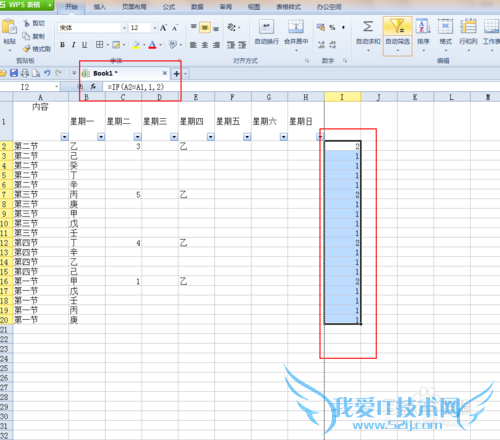This screenshot has height=440, width=500.
Task: Click the Copy (复制) icon
Action: (26, 36)
